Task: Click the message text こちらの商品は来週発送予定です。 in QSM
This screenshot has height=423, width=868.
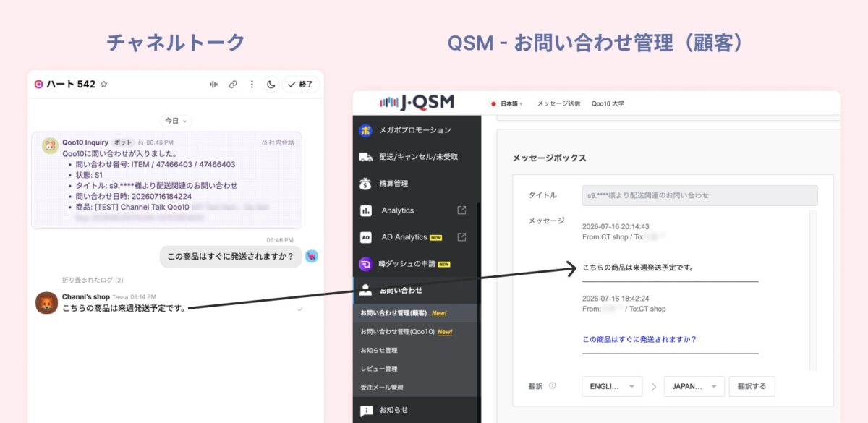Action: click(x=638, y=268)
